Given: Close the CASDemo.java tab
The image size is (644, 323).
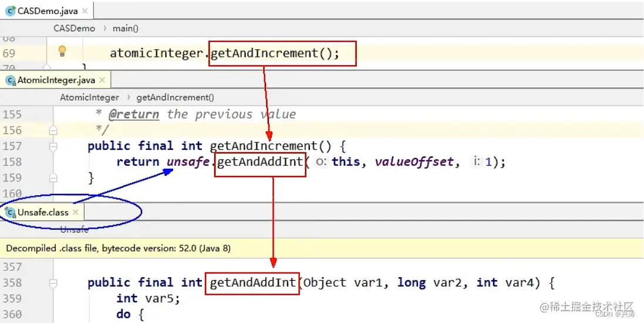Looking at the screenshot, I should pos(85,11).
